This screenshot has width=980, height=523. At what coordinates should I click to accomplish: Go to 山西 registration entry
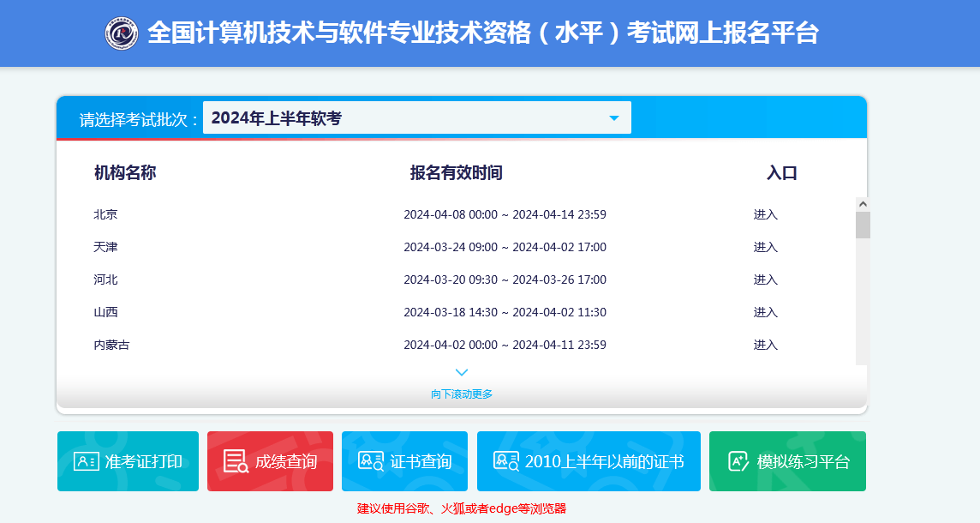(x=765, y=312)
